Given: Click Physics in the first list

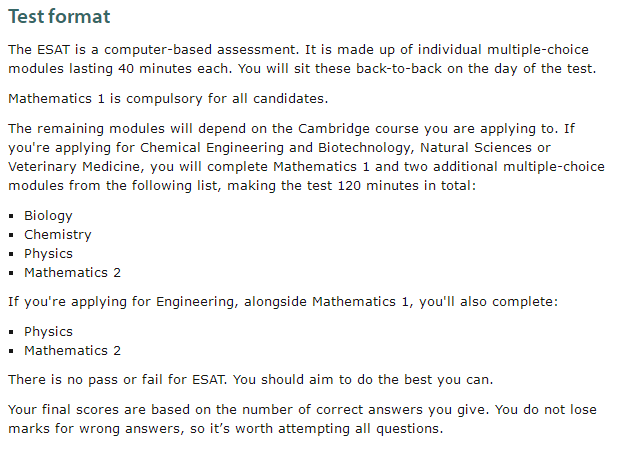Looking at the screenshot, I should point(48,254).
